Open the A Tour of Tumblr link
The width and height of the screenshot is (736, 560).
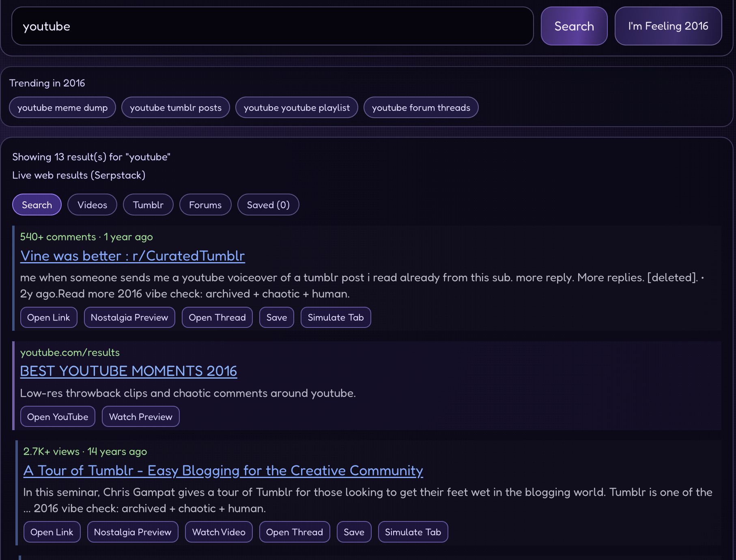pos(223,471)
